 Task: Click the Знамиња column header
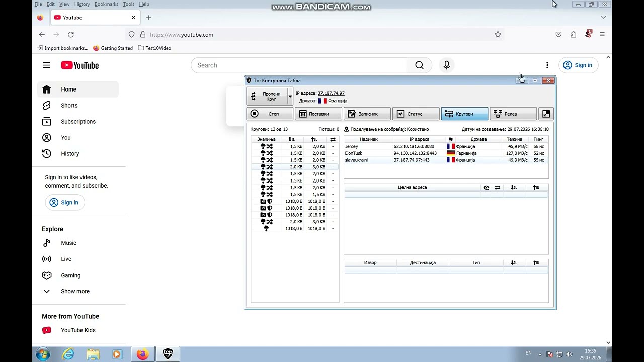tap(266, 139)
